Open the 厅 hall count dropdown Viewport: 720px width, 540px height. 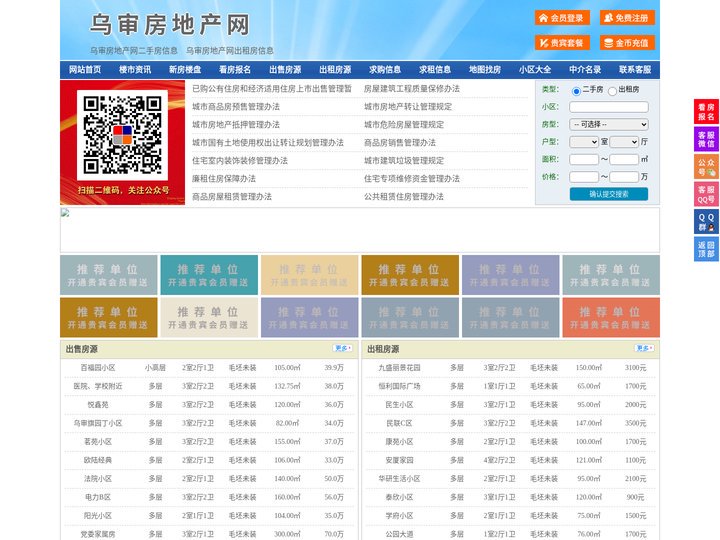[624, 142]
